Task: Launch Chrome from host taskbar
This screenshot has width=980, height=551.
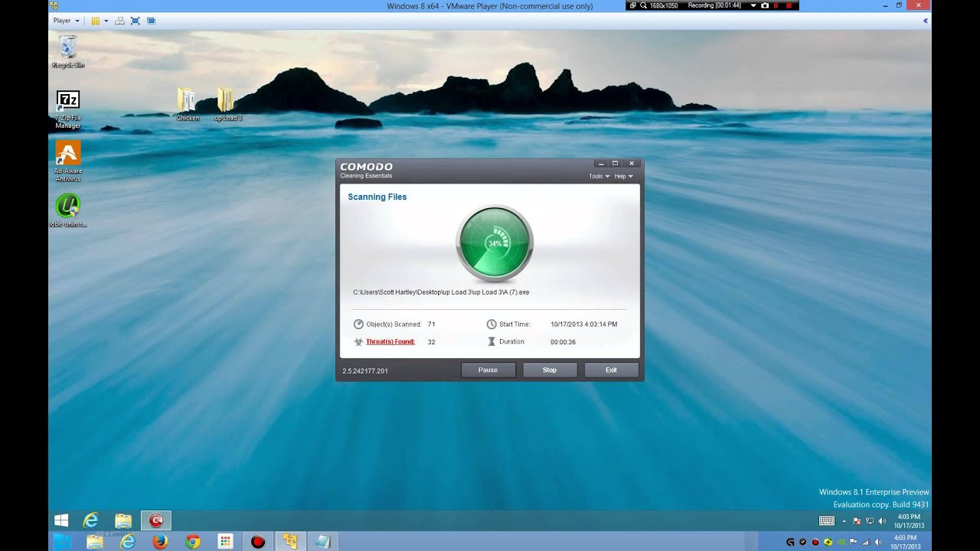Action: click(193, 542)
